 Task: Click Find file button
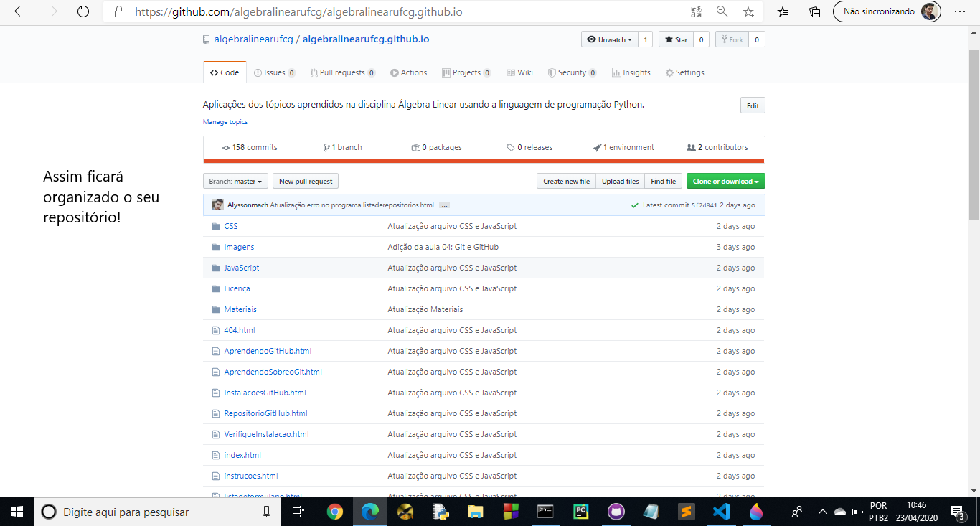click(663, 182)
